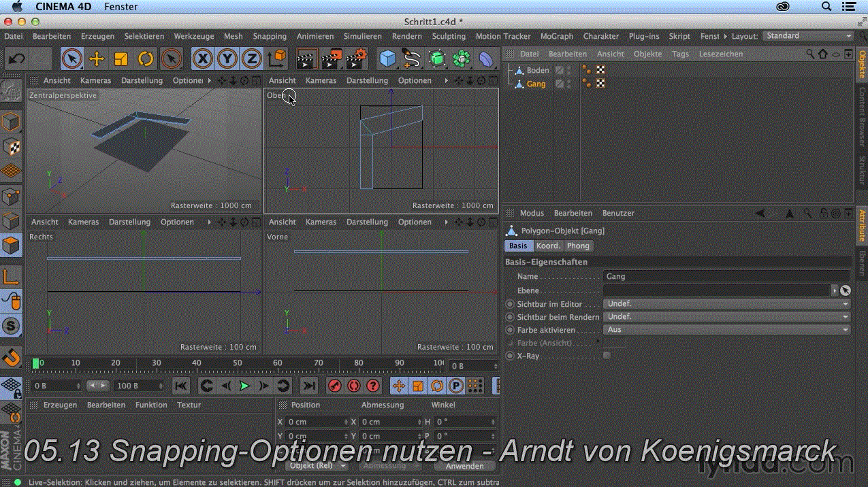Open Textur menu in material manager

(189, 405)
